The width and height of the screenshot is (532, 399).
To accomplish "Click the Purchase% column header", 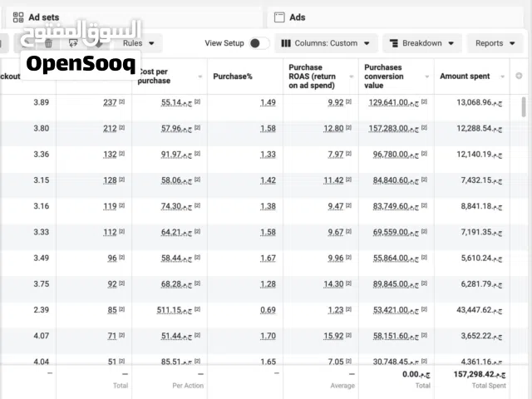I will (x=233, y=76).
